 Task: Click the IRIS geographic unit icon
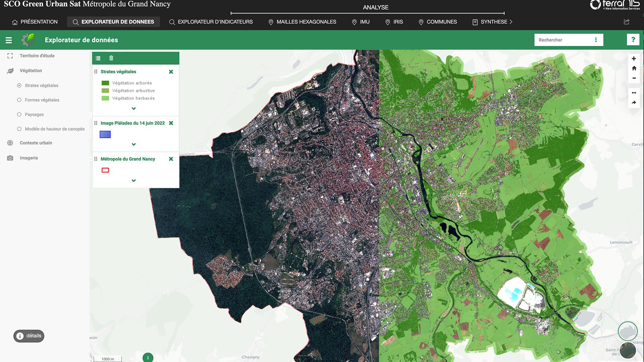[387, 22]
